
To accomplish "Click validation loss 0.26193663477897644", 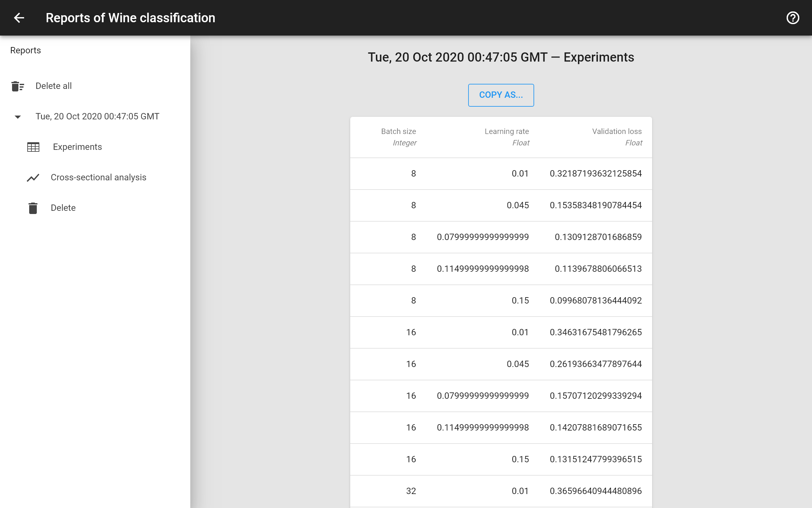I will [x=596, y=364].
